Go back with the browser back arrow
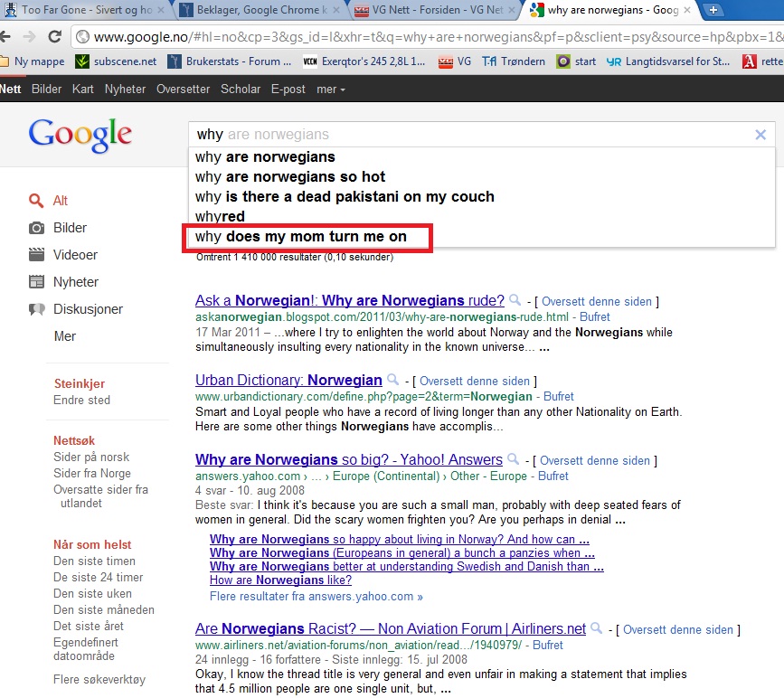784x698 pixels. (5, 36)
